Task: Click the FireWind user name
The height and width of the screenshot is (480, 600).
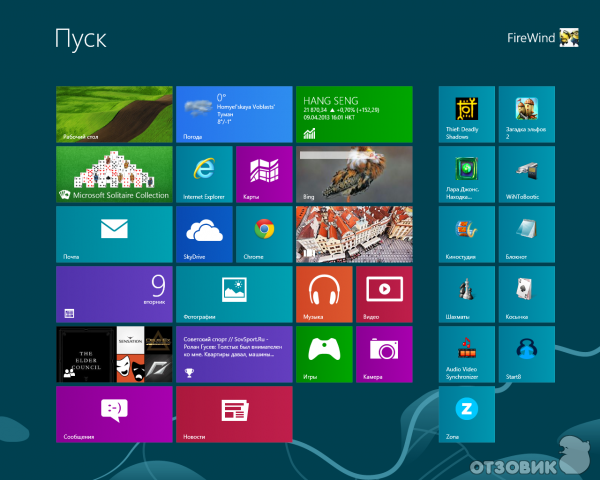Action: click(531, 38)
